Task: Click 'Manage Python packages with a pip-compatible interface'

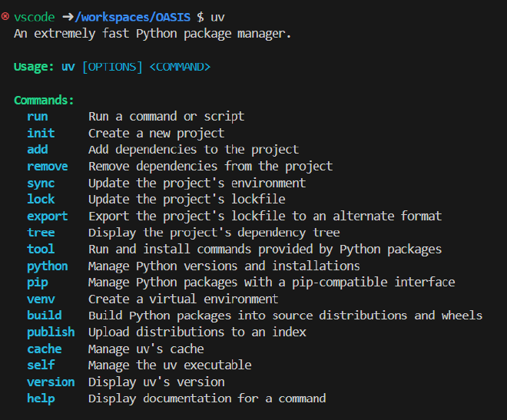Action: [272, 283]
